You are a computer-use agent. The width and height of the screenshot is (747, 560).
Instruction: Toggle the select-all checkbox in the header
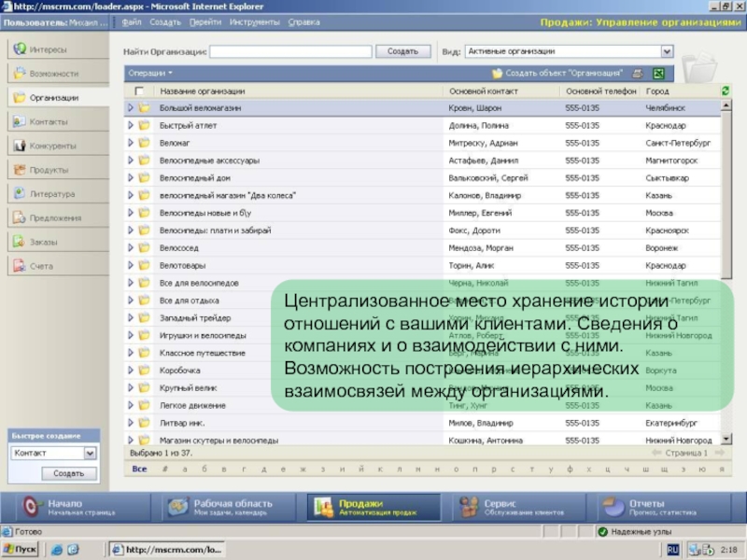coord(139,91)
